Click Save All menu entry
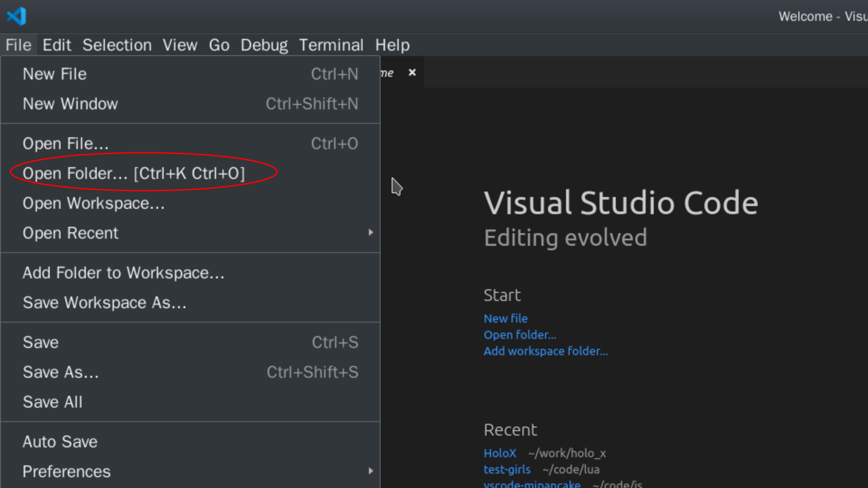 [190, 402]
